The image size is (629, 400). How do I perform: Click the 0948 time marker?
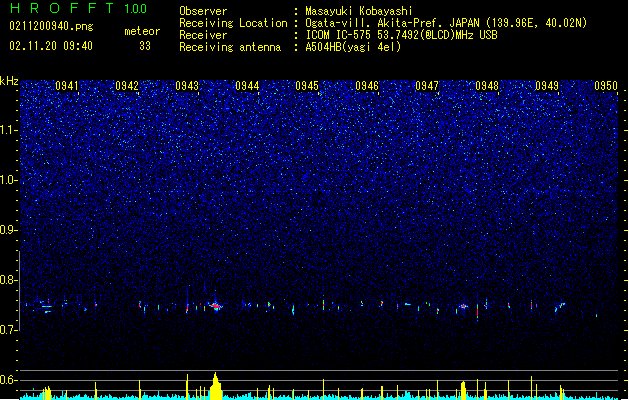[x=487, y=86]
